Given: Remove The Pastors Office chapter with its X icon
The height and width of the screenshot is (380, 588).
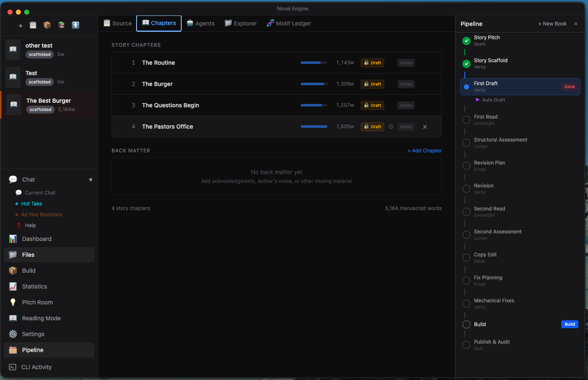Looking at the screenshot, I should coord(425,127).
